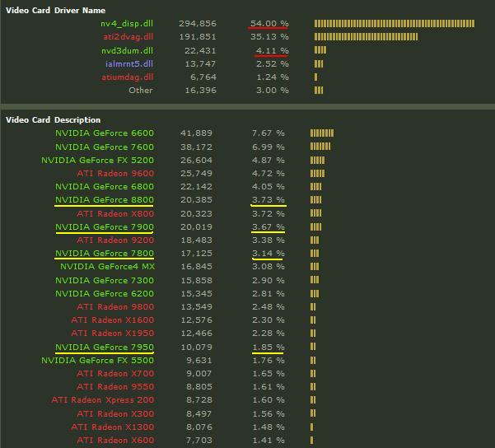Click the ati2dvag.dll driver name
Screen dimensions: 495x448
128,37
